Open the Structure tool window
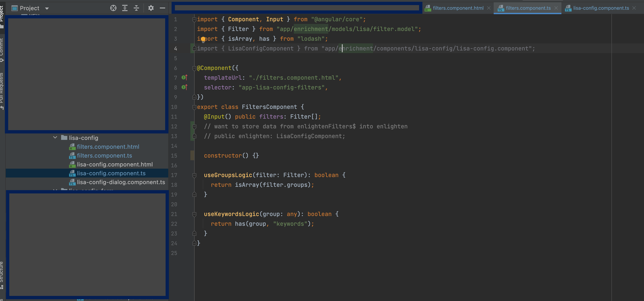The image size is (644, 301). tap(2, 275)
